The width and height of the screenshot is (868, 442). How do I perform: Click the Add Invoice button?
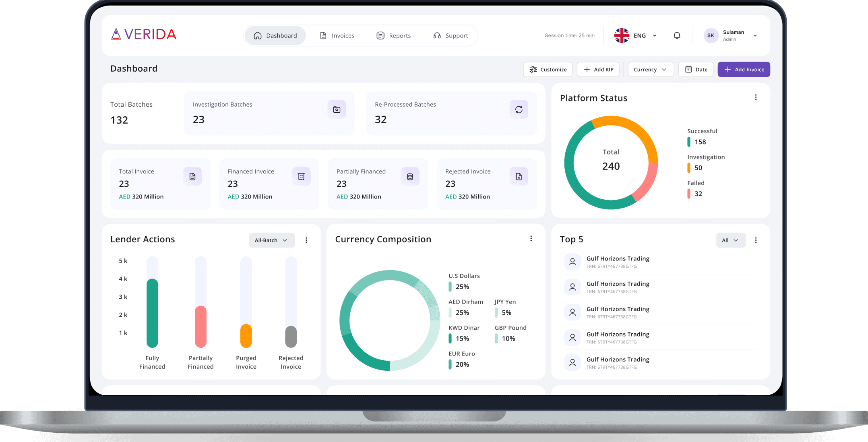[x=744, y=70]
